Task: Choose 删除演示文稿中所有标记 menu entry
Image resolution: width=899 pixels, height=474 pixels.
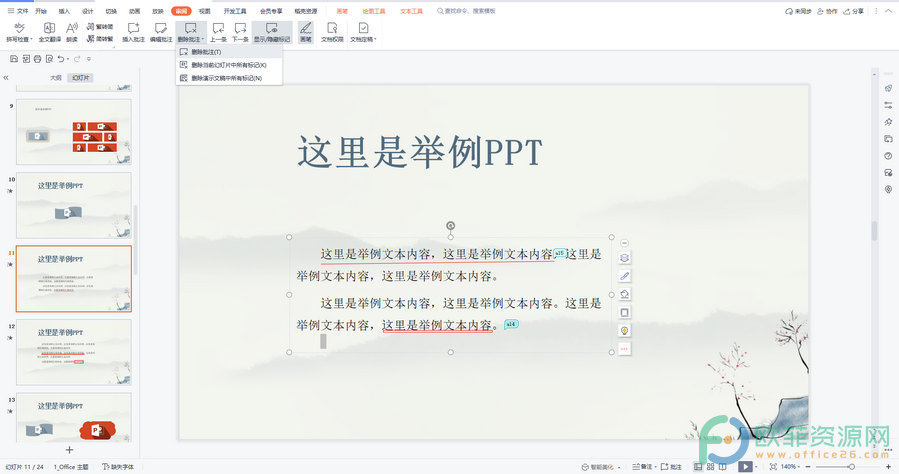Action: 229,78
